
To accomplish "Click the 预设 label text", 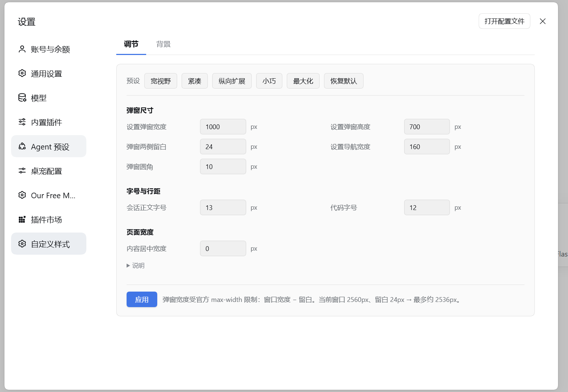I will [x=133, y=81].
